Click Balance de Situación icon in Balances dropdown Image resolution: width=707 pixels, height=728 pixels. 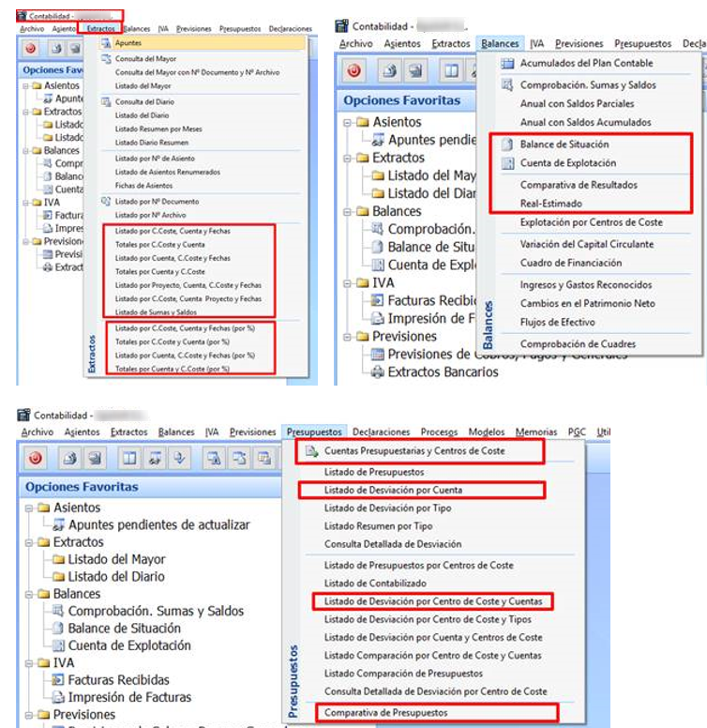(x=507, y=145)
